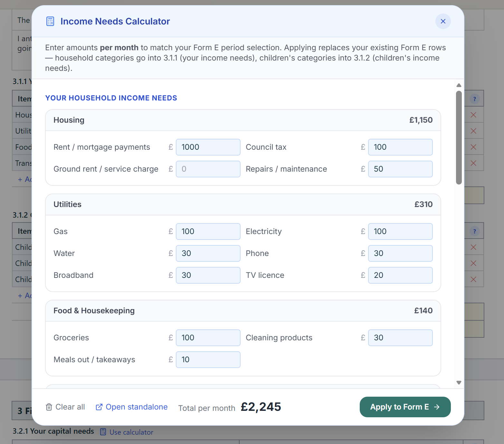The width and height of the screenshot is (504, 444).
Task: Click into the Water amount field
Action: click(208, 253)
